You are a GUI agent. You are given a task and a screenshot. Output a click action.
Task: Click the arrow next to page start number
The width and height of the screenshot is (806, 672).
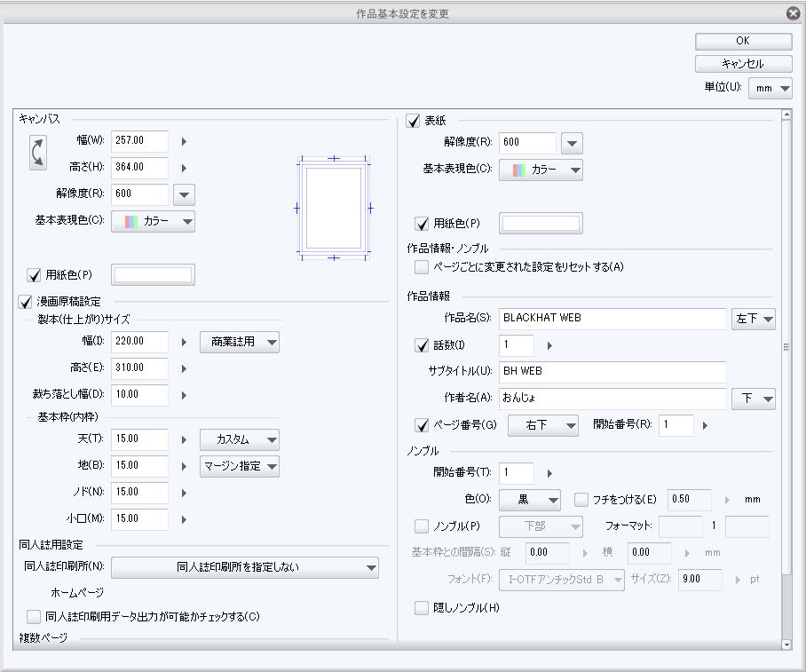[x=705, y=425]
